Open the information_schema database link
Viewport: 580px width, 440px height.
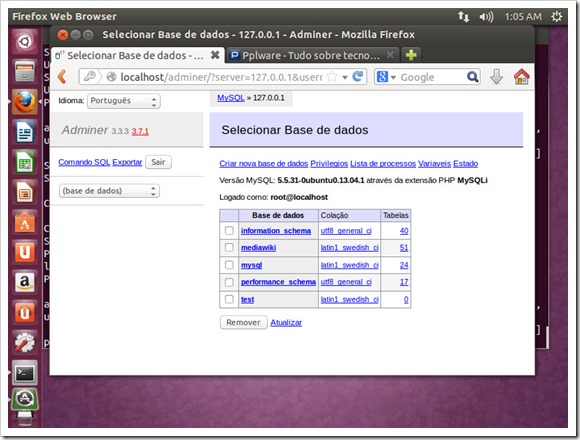pyautogui.click(x=276, y=231)
